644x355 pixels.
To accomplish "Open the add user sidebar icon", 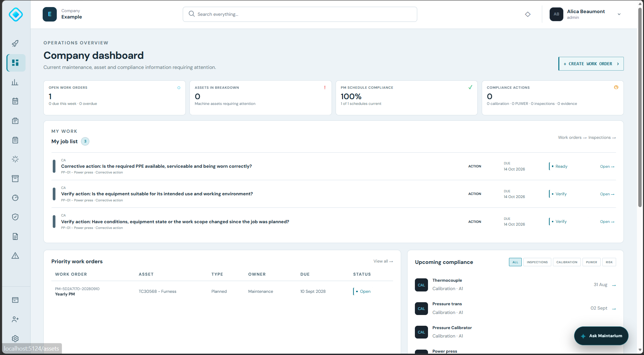I will click(x=15, y=319).
